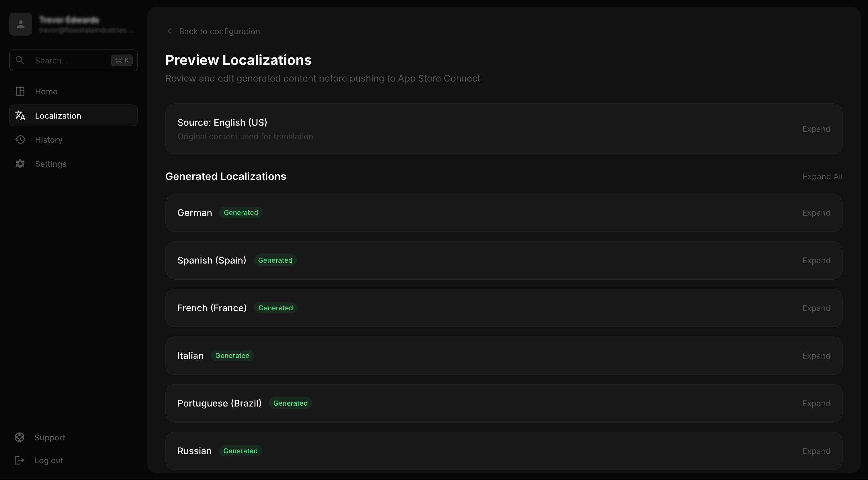868x480 pixels.
Task: Click the Log out arrow icon
Action: click(20, 460)
